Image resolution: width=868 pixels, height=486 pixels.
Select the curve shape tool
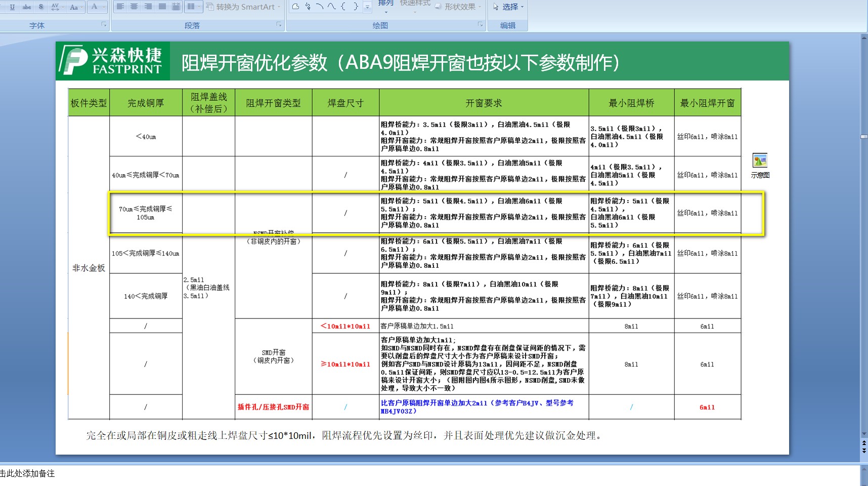click(331, 7)
